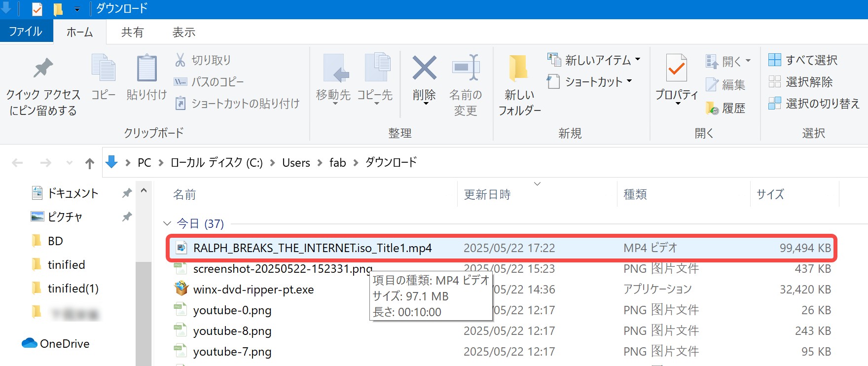Select Documents (ドキュメント) in navigation pane

point(73,193)
